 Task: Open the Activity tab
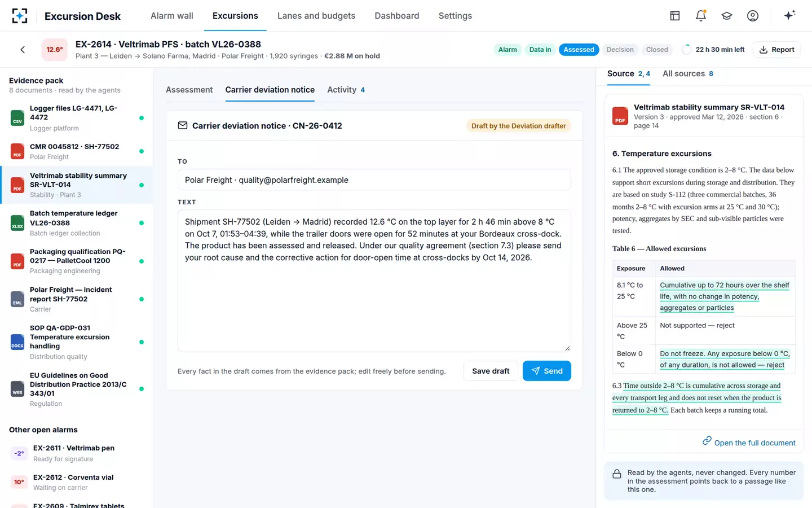(x=346, y=90)
